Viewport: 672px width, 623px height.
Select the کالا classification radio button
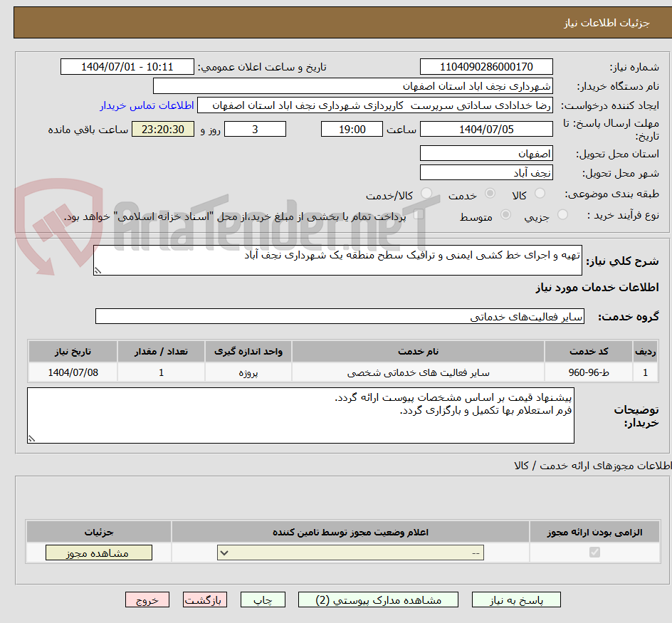[x=539, y=192]
